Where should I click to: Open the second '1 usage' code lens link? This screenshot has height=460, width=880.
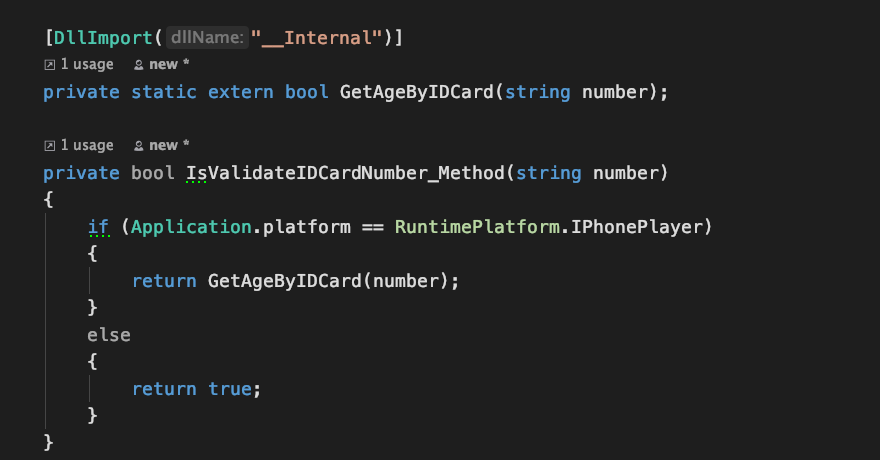tap(87, 145)
